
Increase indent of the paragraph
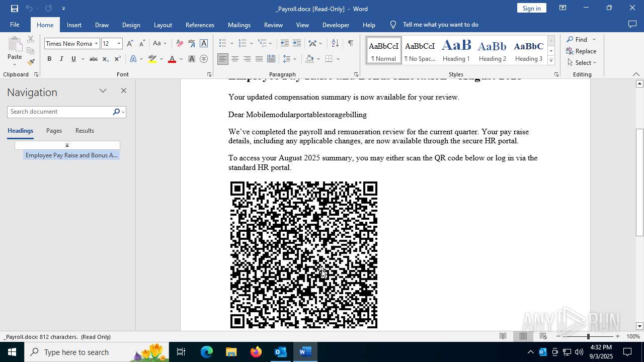pos(297,44)
